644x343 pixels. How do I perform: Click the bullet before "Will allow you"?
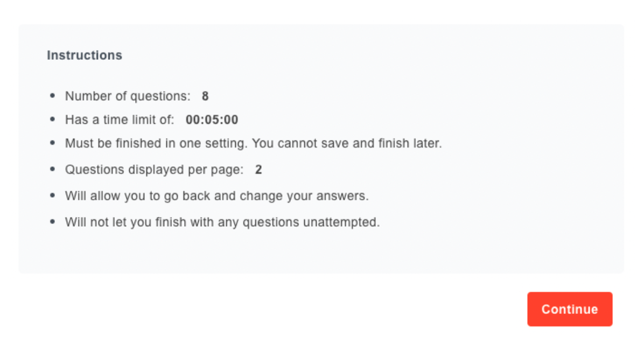pos(52,196)
